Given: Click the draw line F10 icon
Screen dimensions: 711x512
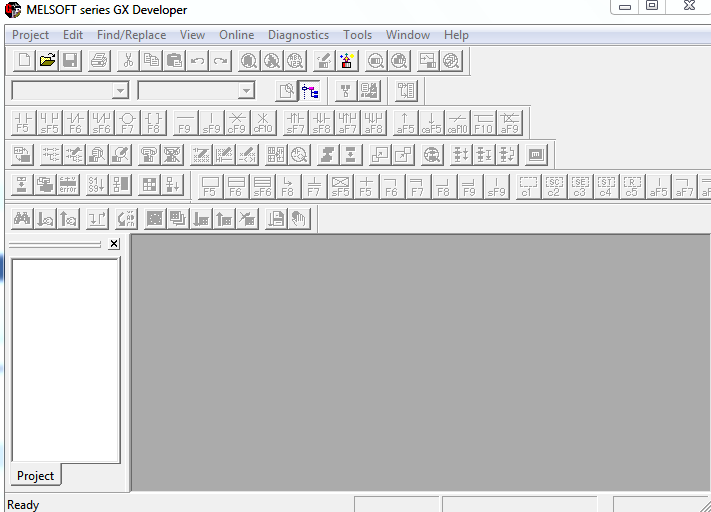Looking at the screenshot, I should coord(483,123).
